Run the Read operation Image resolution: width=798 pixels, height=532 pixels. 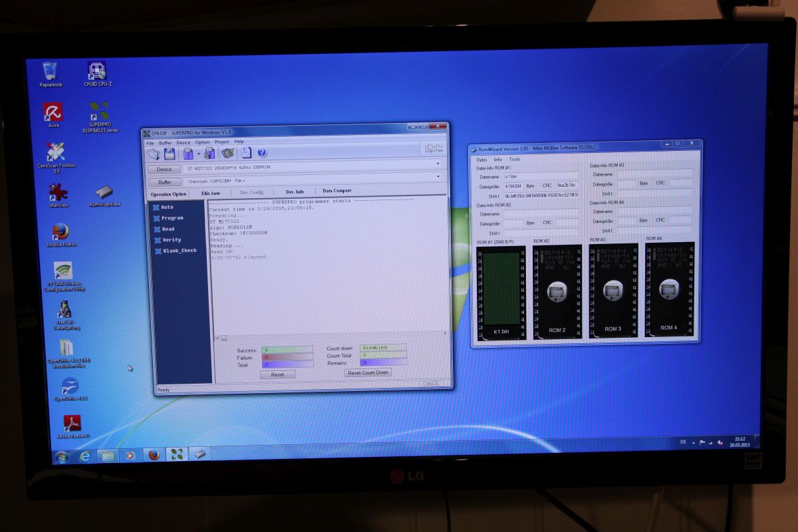pyautogui.click(x=168, y=229)
